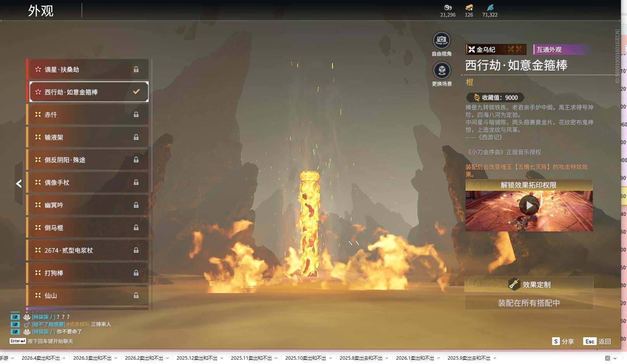Screen dimensions: 627x364
Task: Click the 效果定制 button
Action: tap(529, 285)
